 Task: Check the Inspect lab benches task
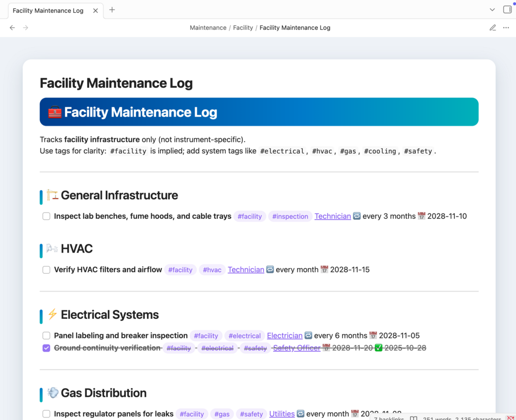pos(46,216)
